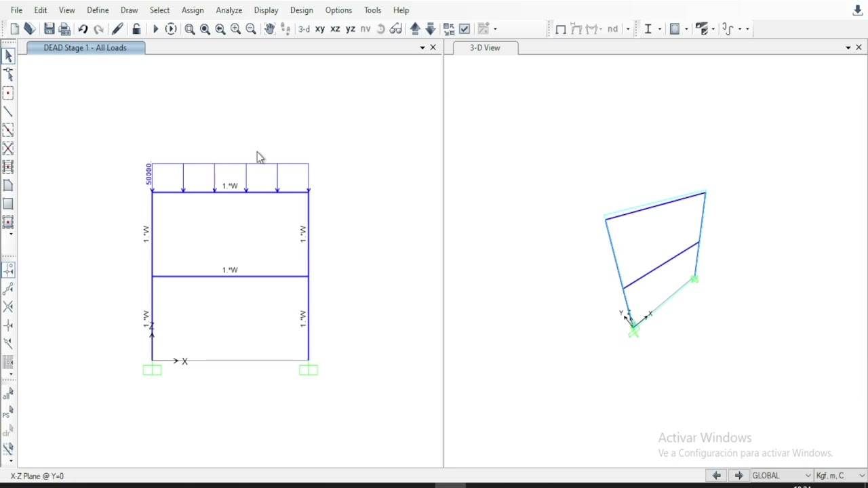The image size is (868, 488).
Task: Open the Analyze menu
Action: click(x=229, y=10)
